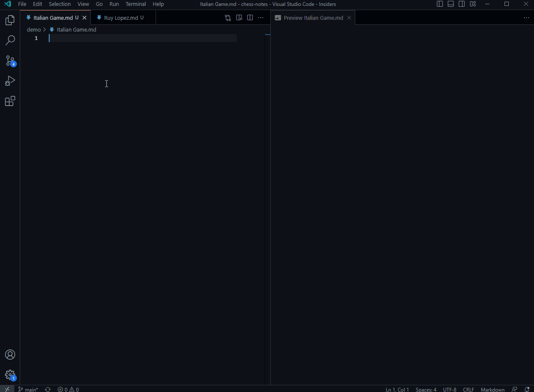
Task: Open problems panel from errors and warnings indicator
Action: [68, 389]
